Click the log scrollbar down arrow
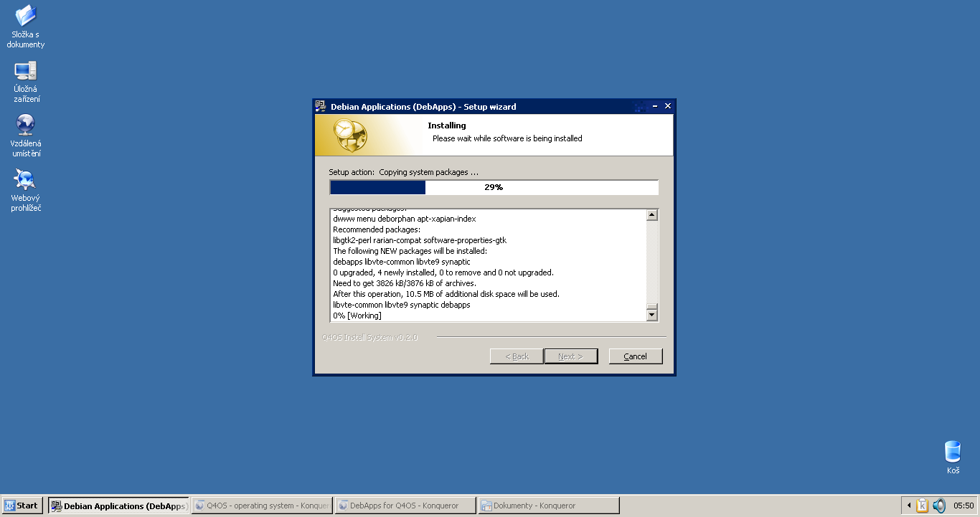The height and width of the screenshot is (517, 980). point(652,315)
